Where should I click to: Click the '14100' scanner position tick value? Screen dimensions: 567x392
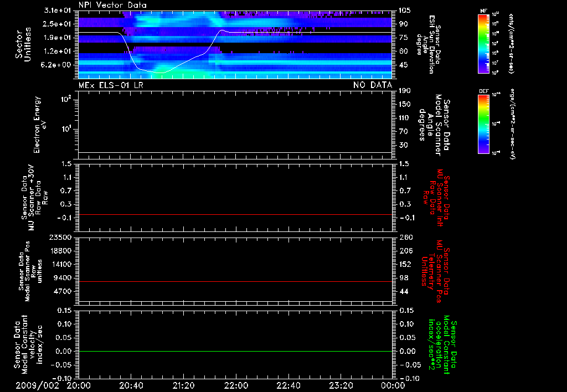(x=61, y=264)
